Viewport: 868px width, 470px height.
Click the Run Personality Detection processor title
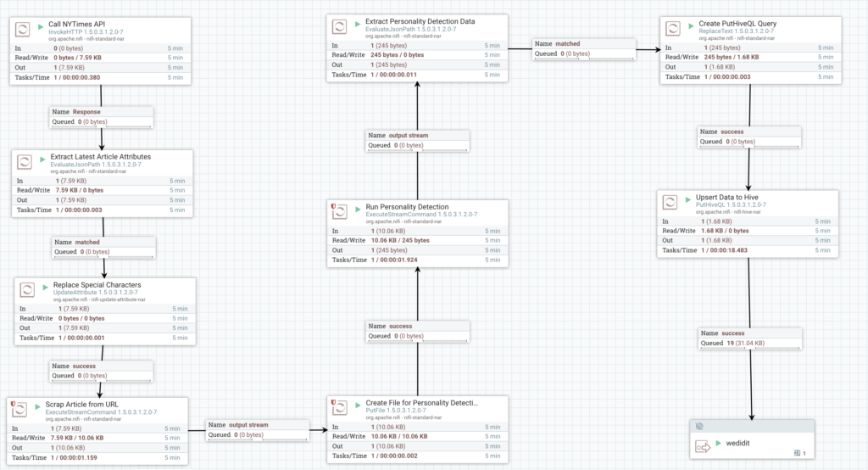click(407, 207)
